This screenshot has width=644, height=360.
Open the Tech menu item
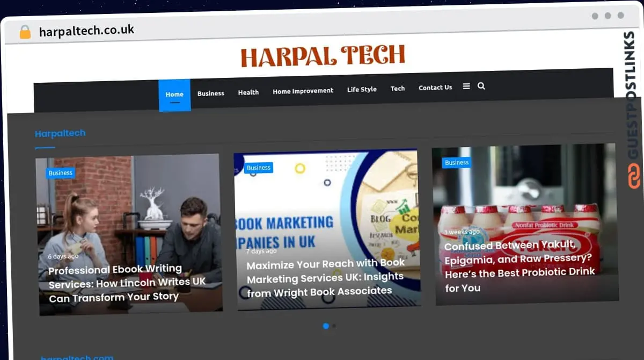point(398,88)
